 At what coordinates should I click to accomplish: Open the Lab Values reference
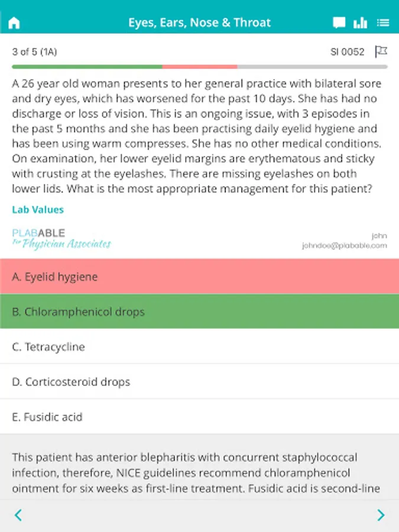[x=38, y=210]
